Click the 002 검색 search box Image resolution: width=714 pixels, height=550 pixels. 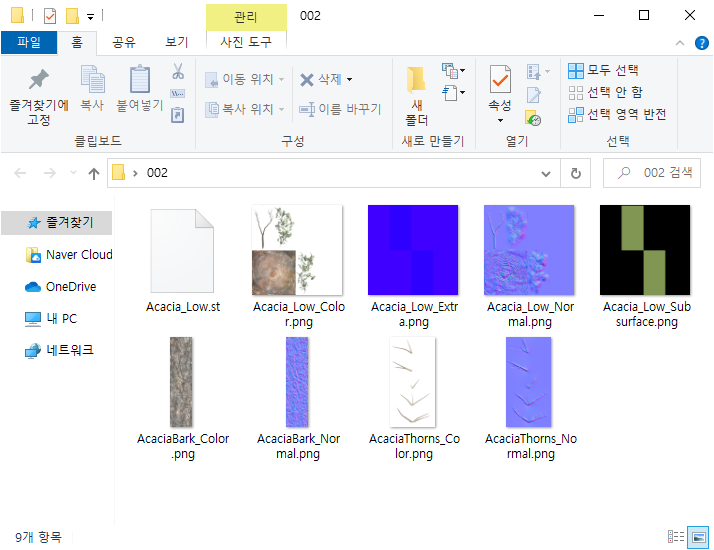[652, 173]
